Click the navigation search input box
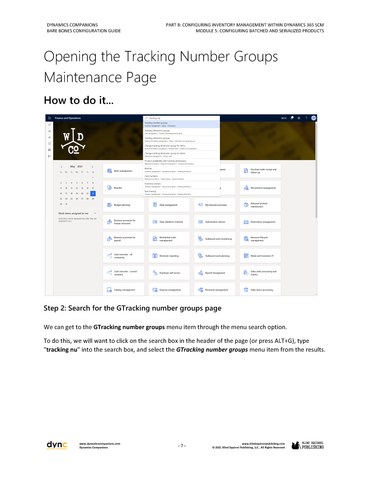 pyautogui.click(x=182, y=118)
